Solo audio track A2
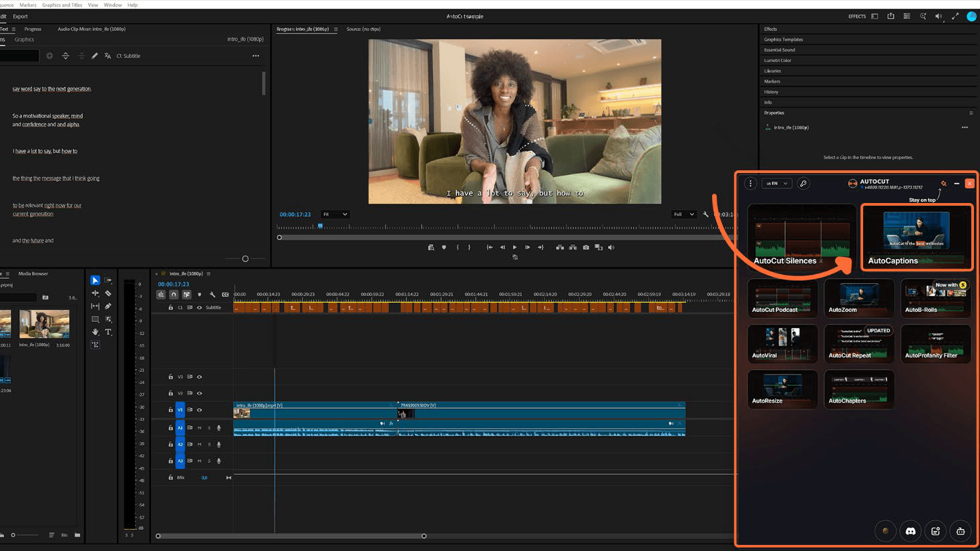Viewport: 980px width, 551px height. (x=209, y=444)
